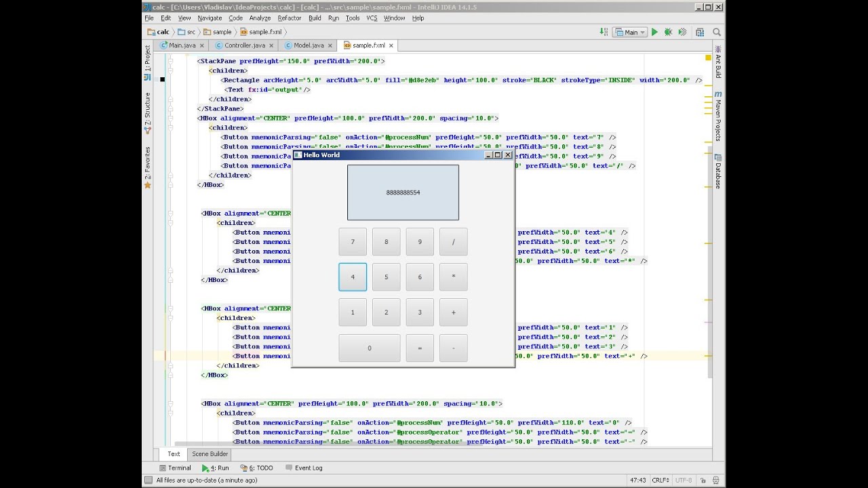
Task: Open Search Everywhere magnifier icon
Action: pyautogui.click(x=717, y=32)
